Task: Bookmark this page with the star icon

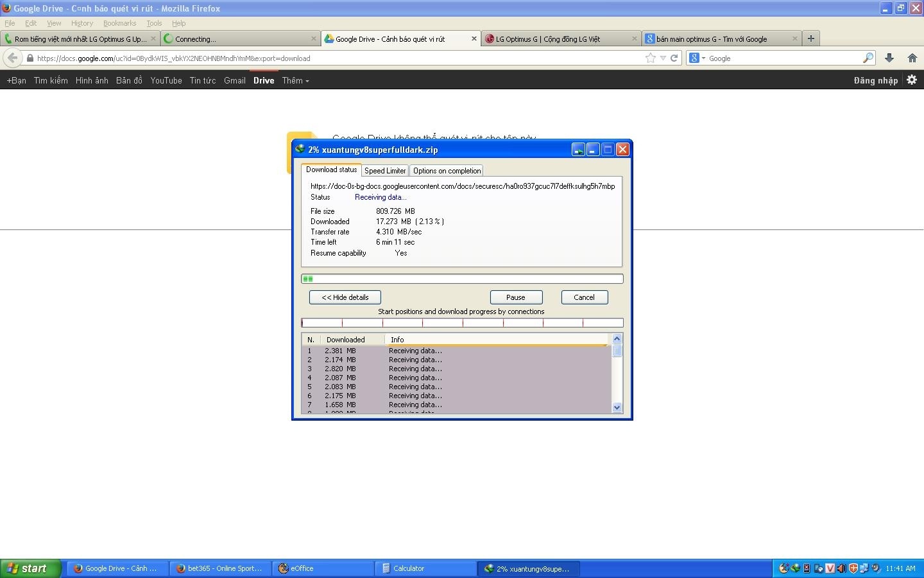Action: coord(651,58)
